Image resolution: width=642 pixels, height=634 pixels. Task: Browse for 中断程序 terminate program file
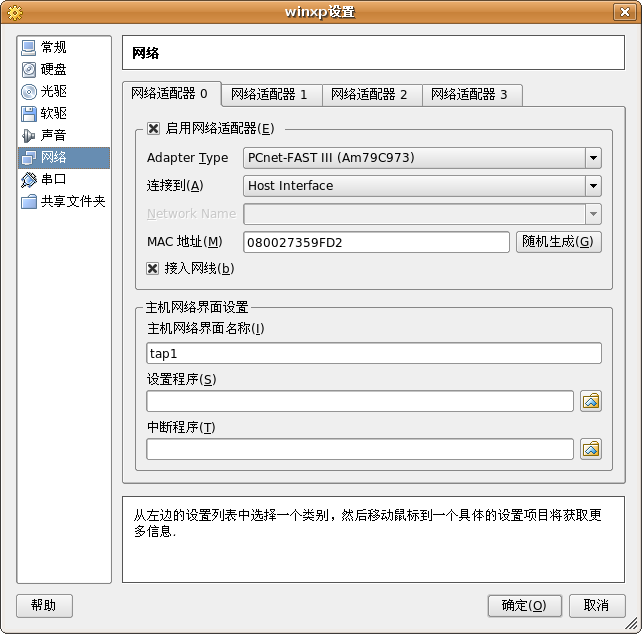point(590,449)
